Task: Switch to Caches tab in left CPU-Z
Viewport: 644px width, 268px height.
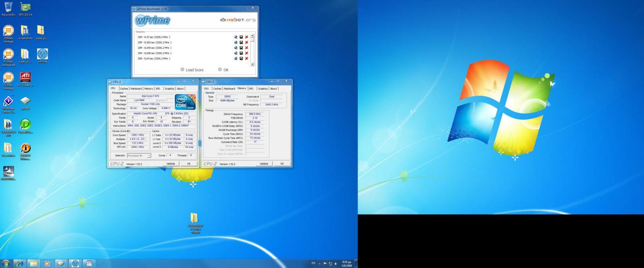Action: click(124, 88)
